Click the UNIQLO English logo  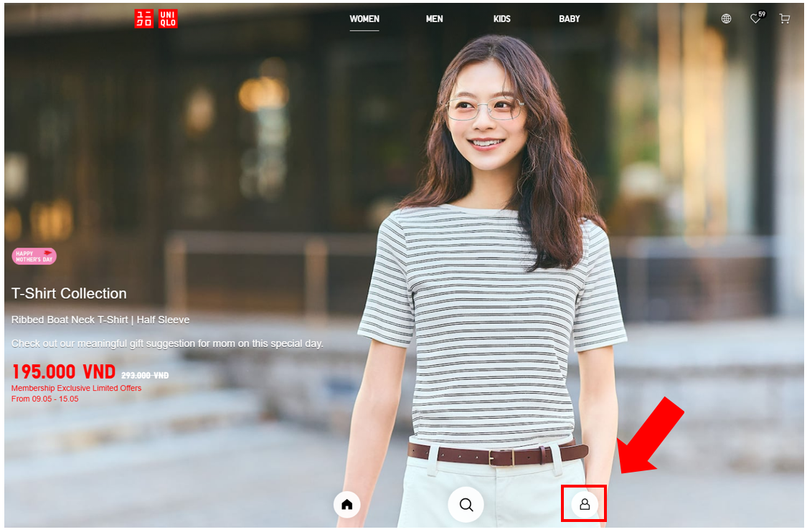point(168,19)
